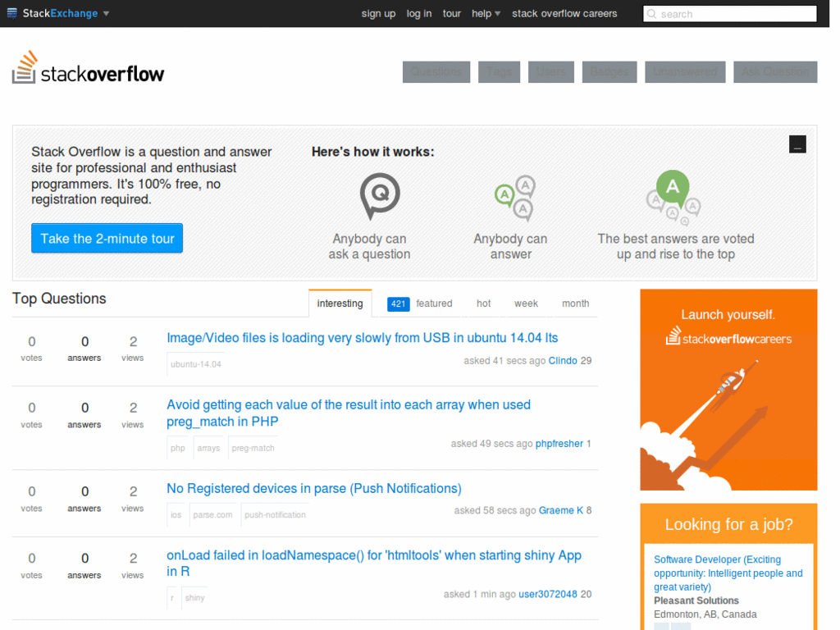Open the preg_match PHP question

(349, 413)
